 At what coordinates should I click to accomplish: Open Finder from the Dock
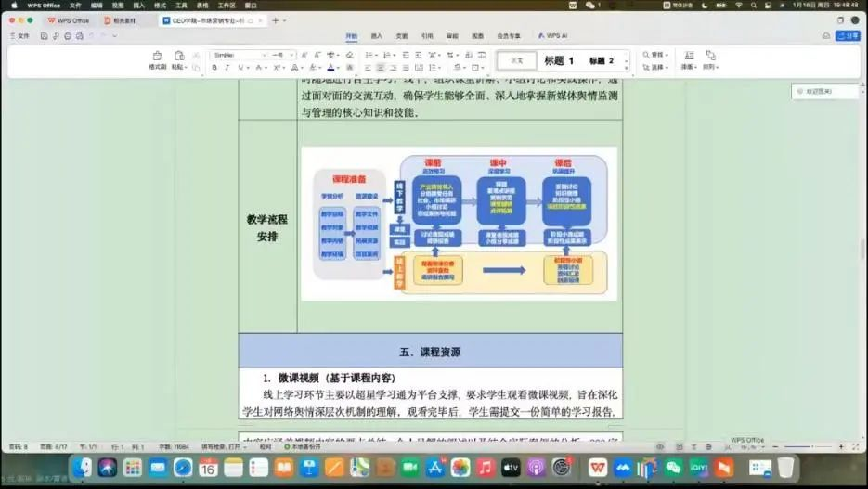(82, 468)
